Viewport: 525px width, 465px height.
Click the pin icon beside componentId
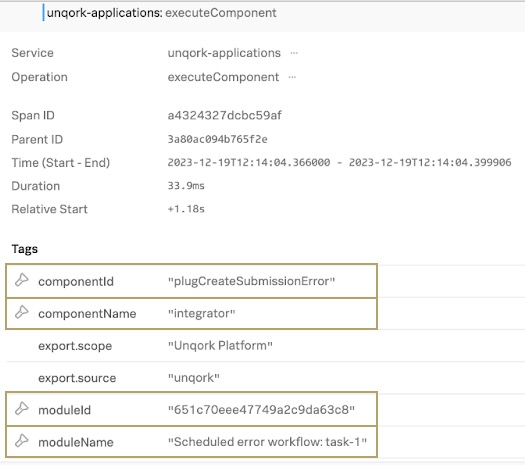[22, 280]
